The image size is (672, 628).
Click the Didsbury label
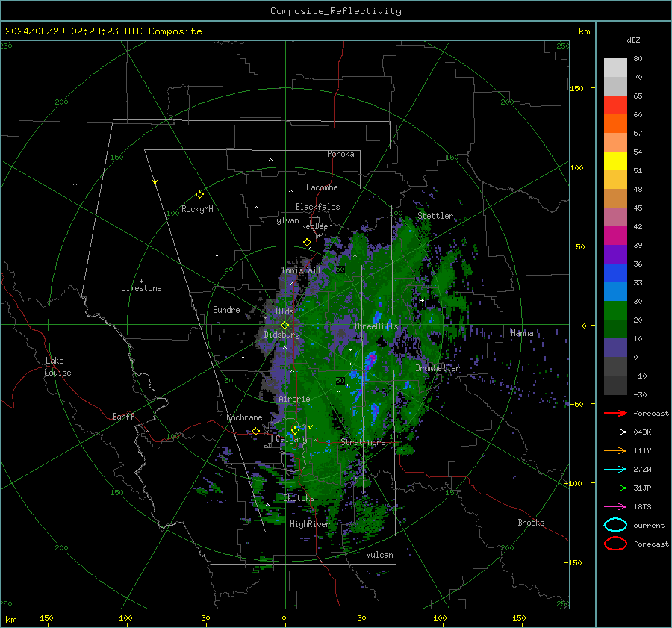point(281,335)
